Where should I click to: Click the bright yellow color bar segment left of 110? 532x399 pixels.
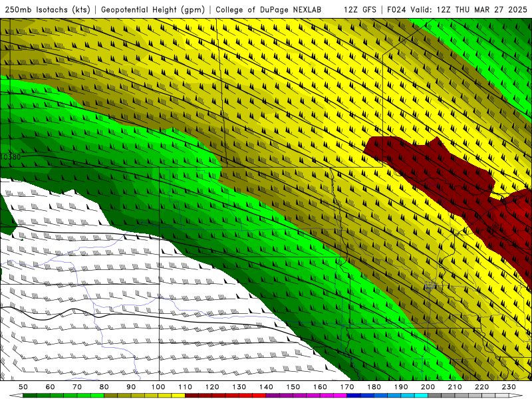coord(178,396)
